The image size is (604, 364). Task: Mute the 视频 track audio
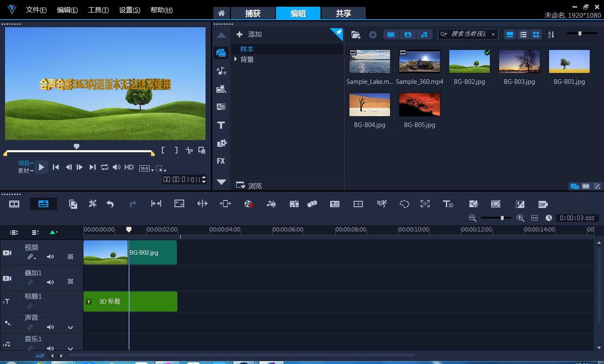[x=50, y=257]
